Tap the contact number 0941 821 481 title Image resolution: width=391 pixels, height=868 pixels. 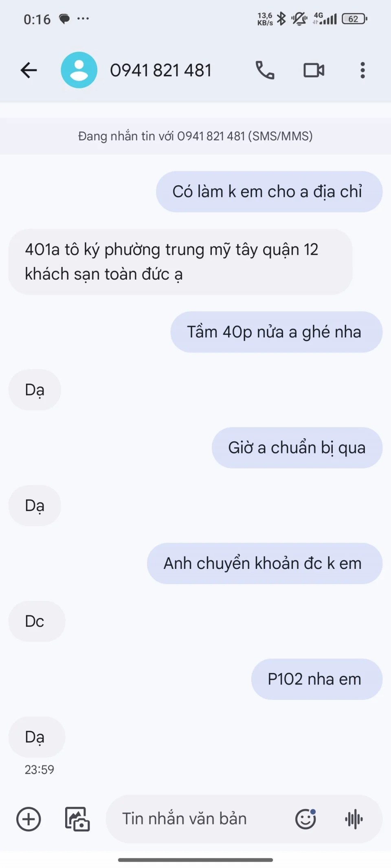point(161,70)
